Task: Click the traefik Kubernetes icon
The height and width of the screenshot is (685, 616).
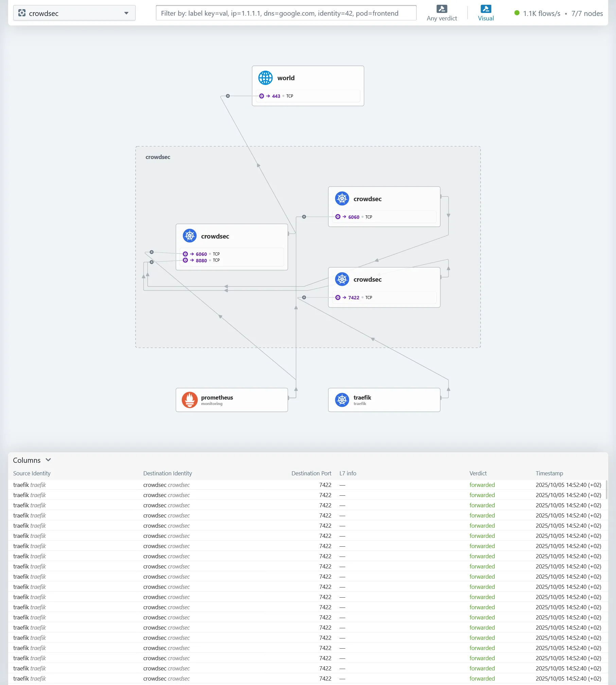Action: pyautogui.click(x=342, y=400)
